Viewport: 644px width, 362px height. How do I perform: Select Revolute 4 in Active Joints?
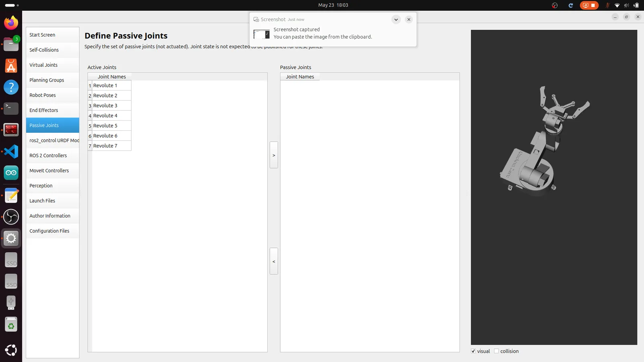111,115
